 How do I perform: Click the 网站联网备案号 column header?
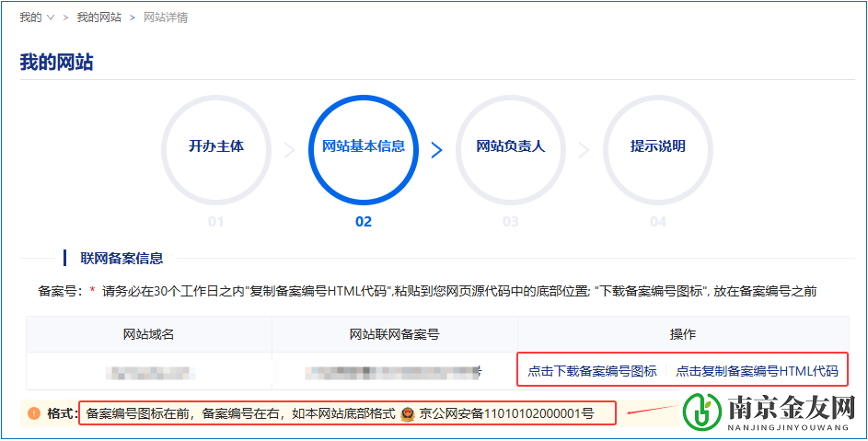pyautogui.click(x=395, y=334)
